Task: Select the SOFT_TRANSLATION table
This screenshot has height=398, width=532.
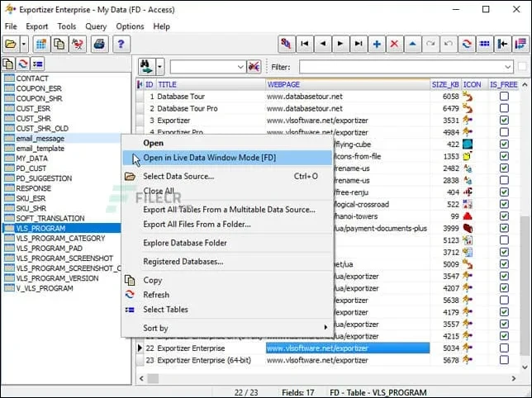Action: pyautogui.click(x=50, y=218)
